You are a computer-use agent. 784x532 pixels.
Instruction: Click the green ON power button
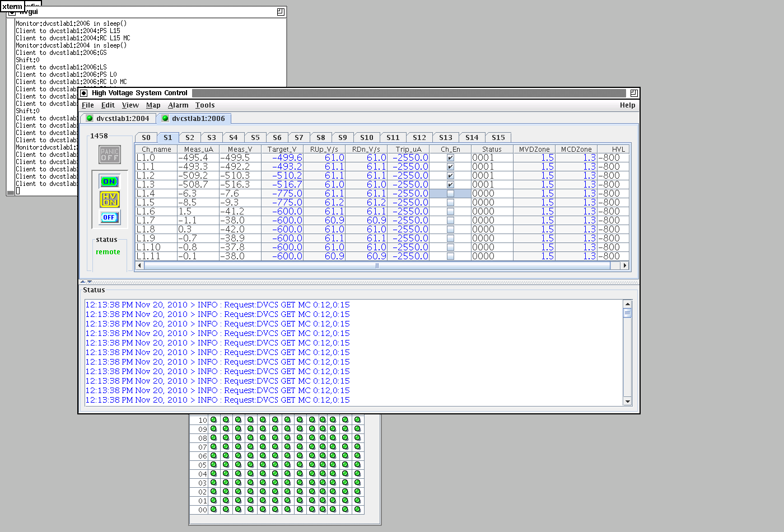coord(110,181)
